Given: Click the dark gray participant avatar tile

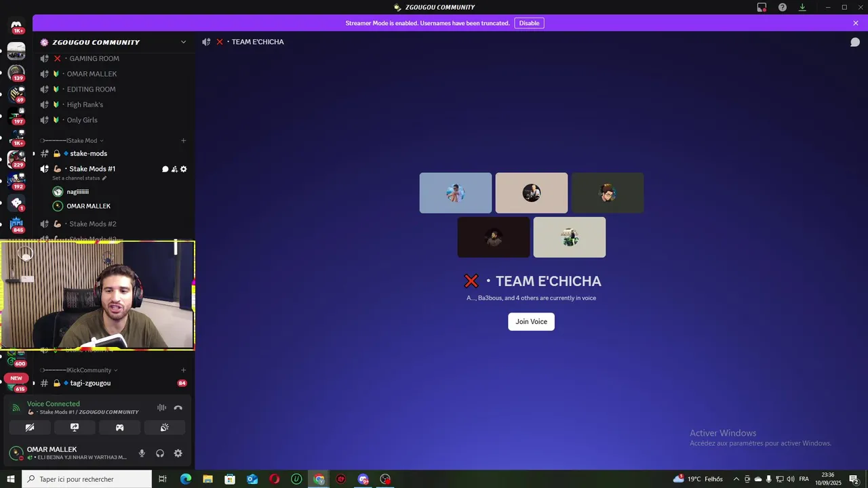Looking at the screenshot, I should (608, 193).
